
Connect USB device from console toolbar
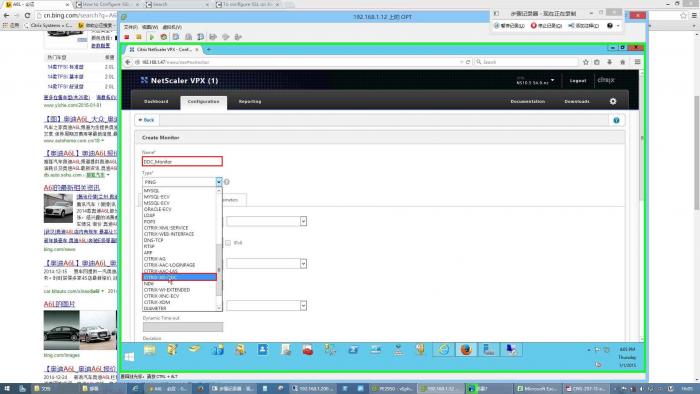coord(238,37)
